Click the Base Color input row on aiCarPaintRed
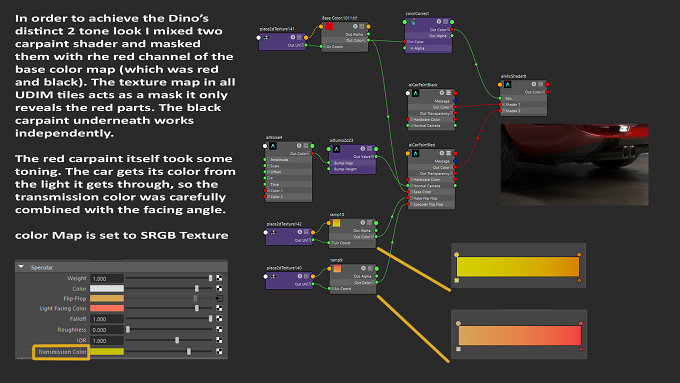 432,192
